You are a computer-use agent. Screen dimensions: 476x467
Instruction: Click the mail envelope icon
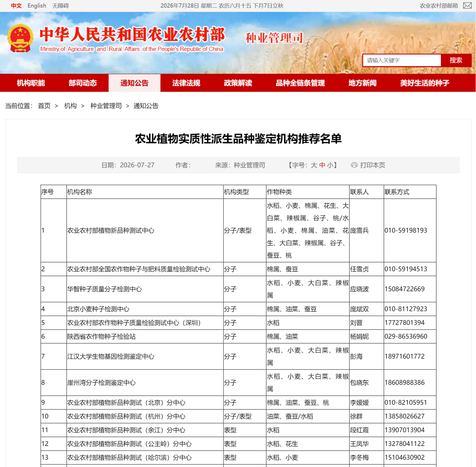pos(467,6)
